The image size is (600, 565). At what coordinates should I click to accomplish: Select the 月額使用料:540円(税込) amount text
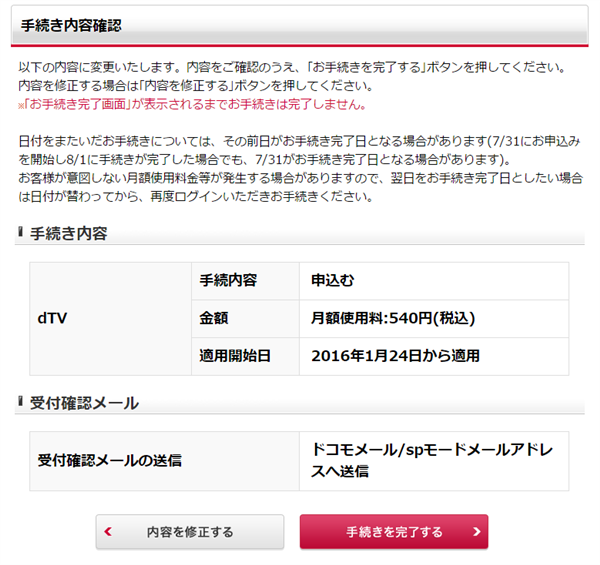click(393, 318)
